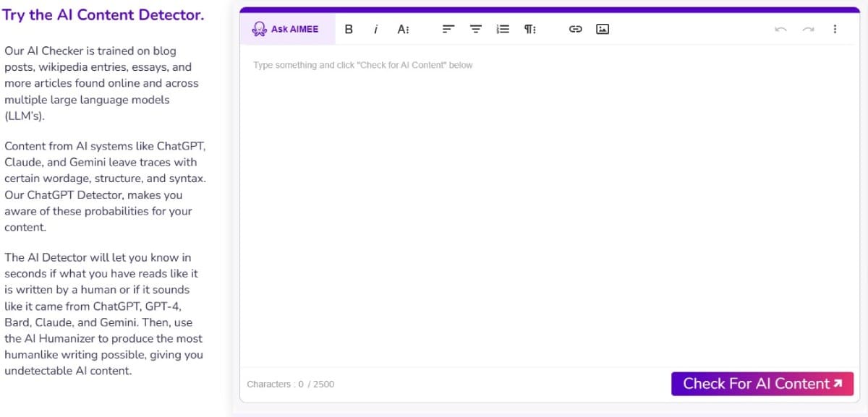Insert an image into the editor
Image resolution: width=868 pixels, height=417 pixels.
(x=603, y=30)
